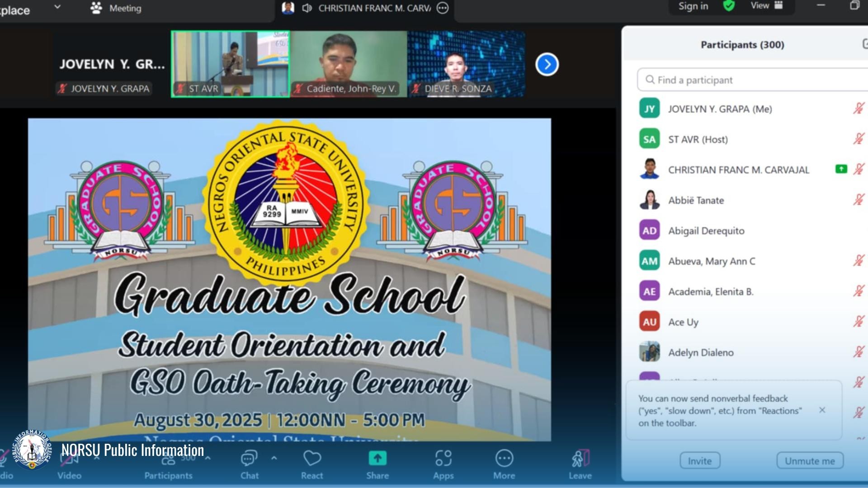Click muted mic icon for Abbië Tanate

pos(859,200)
